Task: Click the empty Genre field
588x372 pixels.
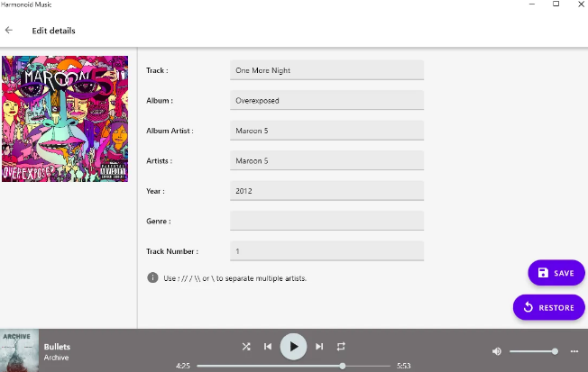Action: [326, 221]
